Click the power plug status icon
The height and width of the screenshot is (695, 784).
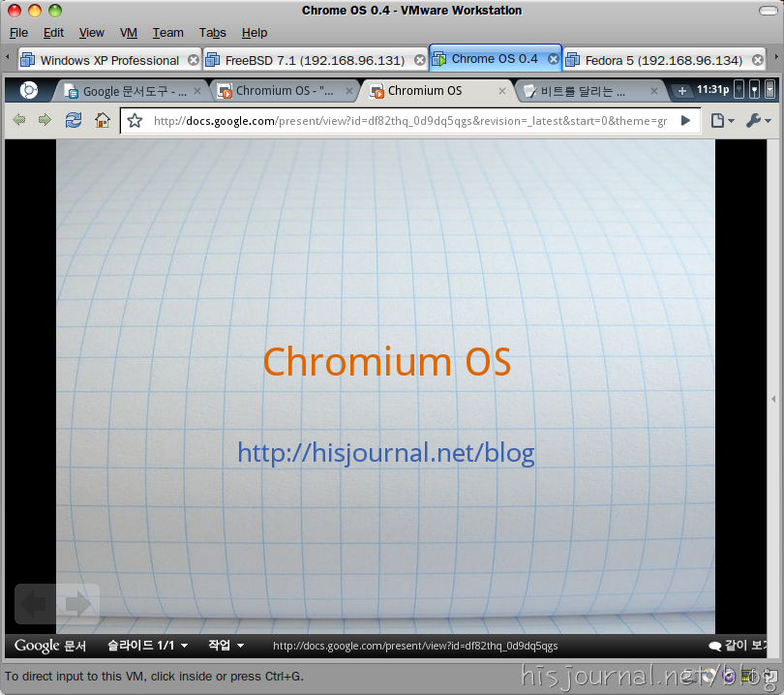coord(739,89)
